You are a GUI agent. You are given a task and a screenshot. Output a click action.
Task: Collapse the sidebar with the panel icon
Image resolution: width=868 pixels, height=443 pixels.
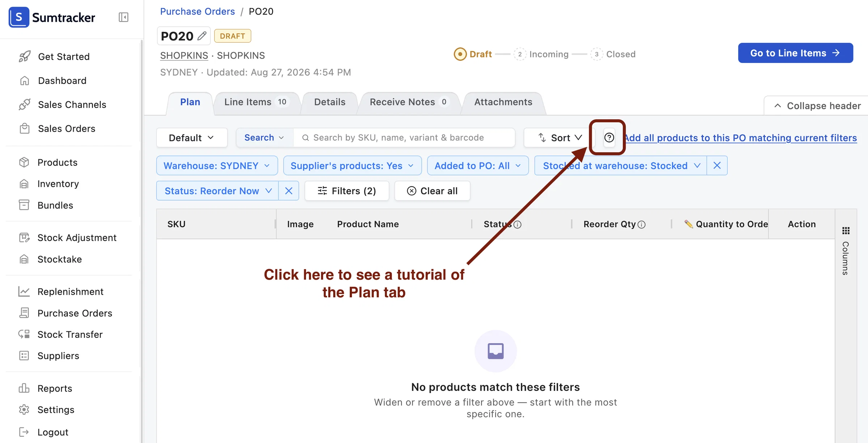point(123,17)
